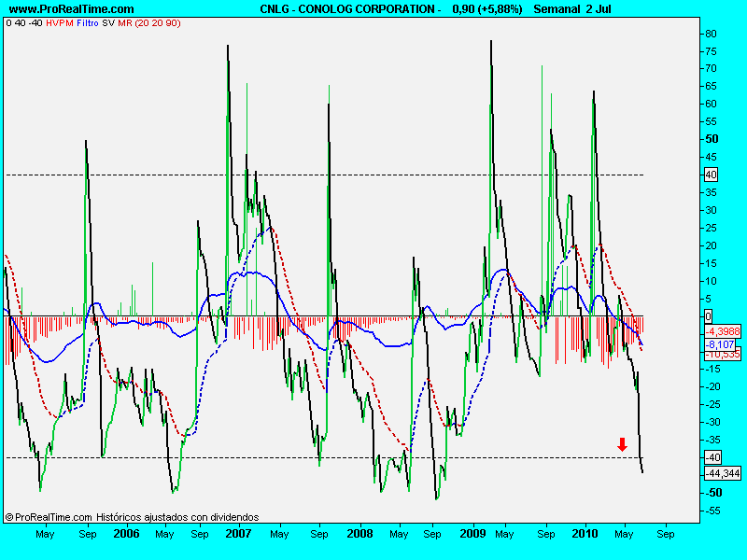Click the 2008 year label
This screenshot has width=747, height=560.
(x=359, y=533)
